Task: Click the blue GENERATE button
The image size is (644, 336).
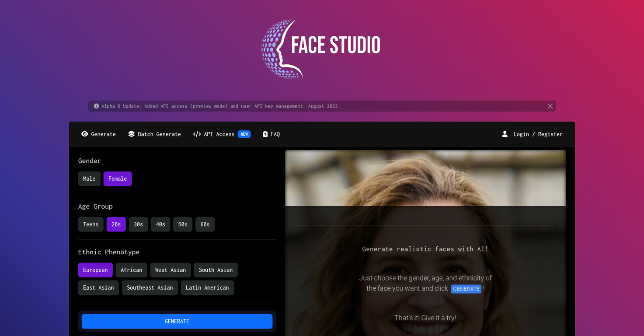Action: click(x=177, y=321)
